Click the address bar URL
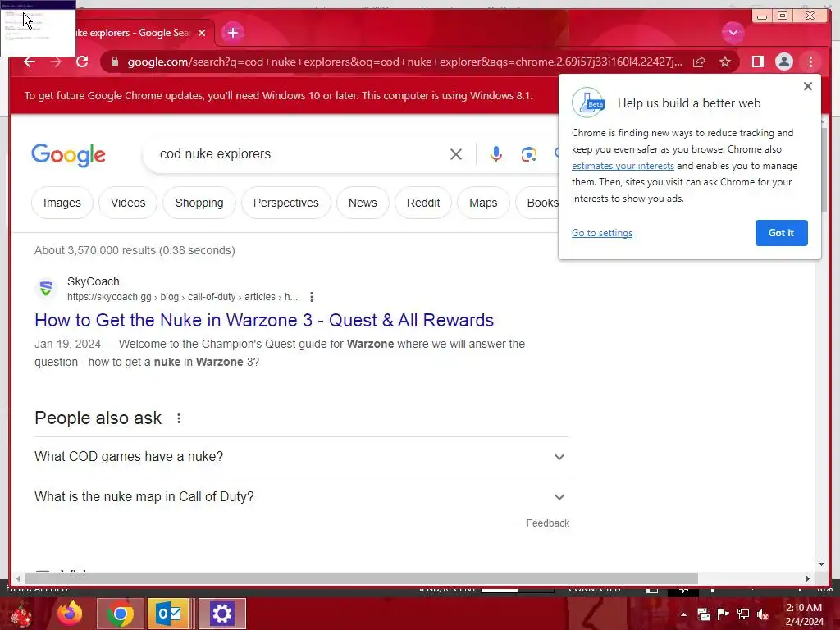 click(x=404, y=62)
